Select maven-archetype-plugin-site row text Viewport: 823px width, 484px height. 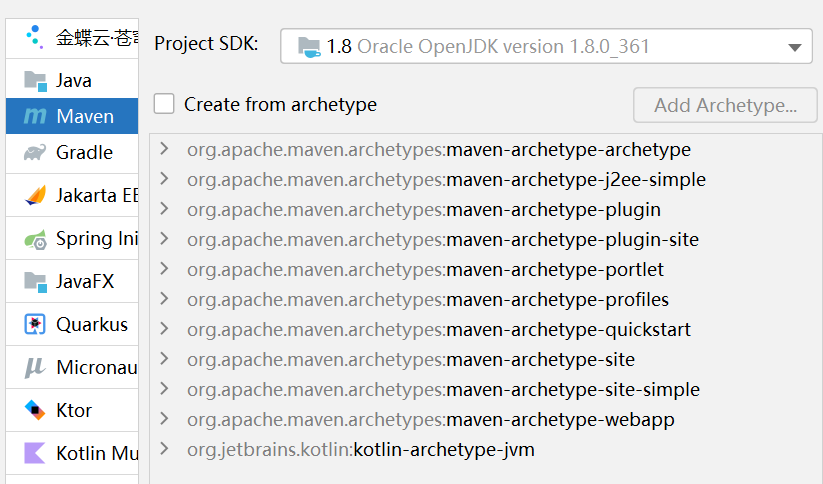[443, 240]
